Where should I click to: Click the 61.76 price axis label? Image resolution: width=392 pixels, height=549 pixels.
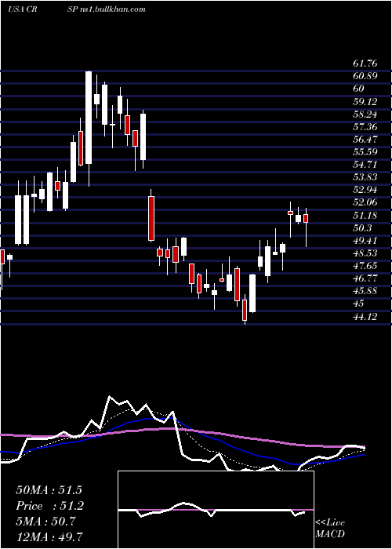point(365,64)
